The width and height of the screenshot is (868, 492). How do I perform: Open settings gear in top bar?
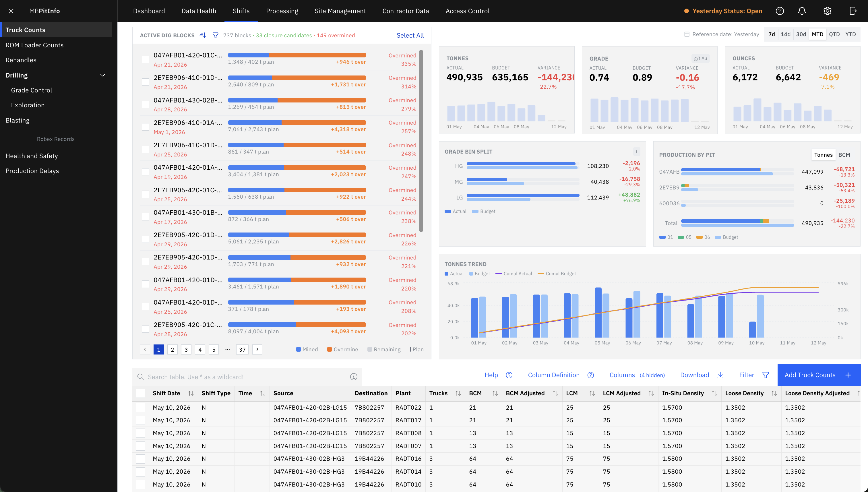coord(827,11)
